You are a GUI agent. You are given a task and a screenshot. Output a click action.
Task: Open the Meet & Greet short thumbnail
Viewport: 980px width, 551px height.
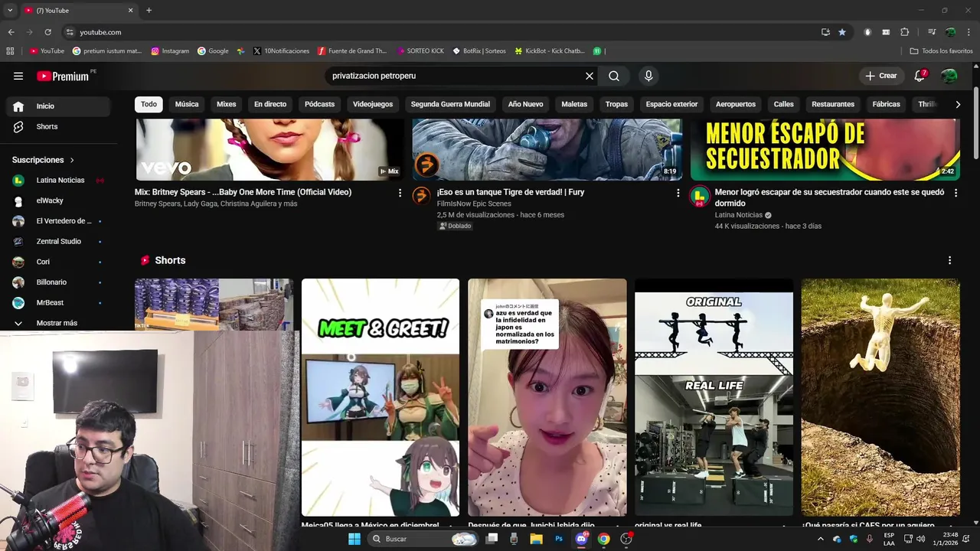pyautogui.click(x=381, y=397)
